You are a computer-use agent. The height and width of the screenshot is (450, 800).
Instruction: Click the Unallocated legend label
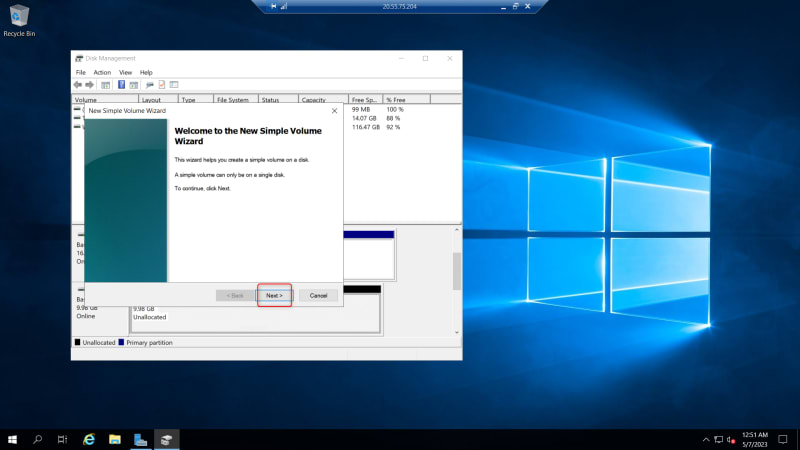pyautogui.click(x=98, y=342)
